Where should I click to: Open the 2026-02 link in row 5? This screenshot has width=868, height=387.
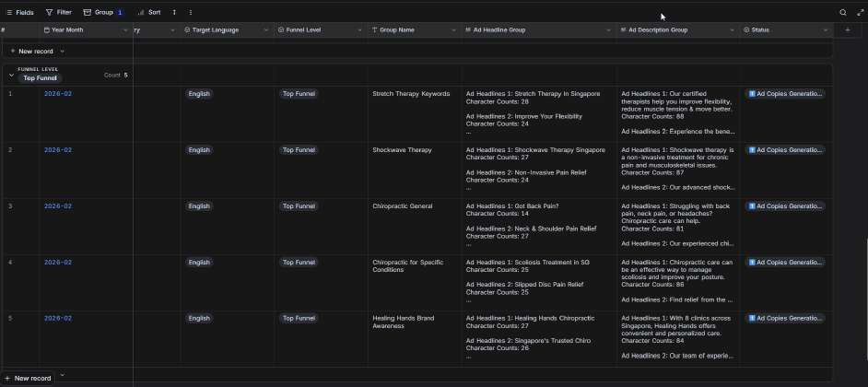click(58, 318)
